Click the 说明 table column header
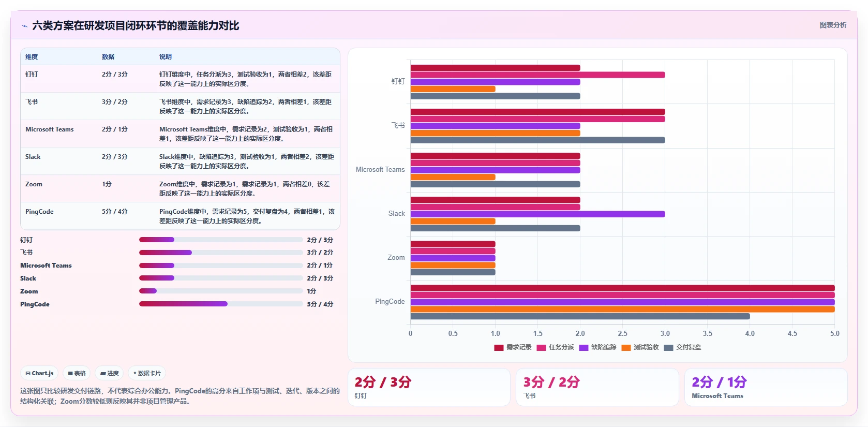The image size is (868, 427). click(x=166, y=57)
